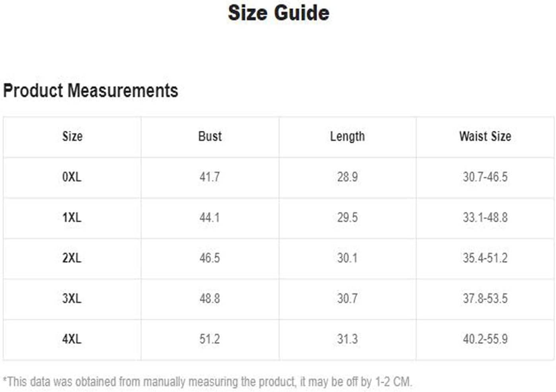The width and height of the screenshot is (556, 392).
Task: Select the 0XL size row label
Action: [72, 177]
